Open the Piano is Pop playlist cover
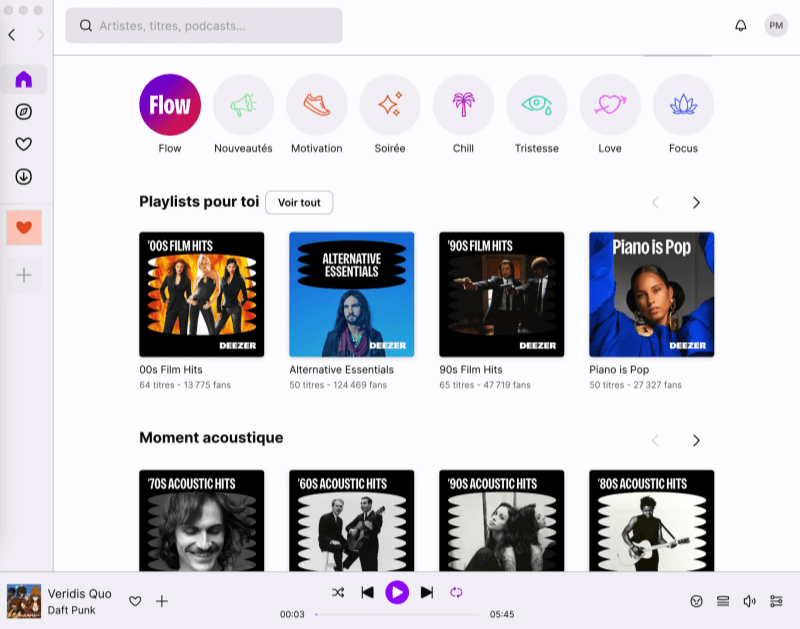Viewport: 800px width, 629px height. pos(651,294)
